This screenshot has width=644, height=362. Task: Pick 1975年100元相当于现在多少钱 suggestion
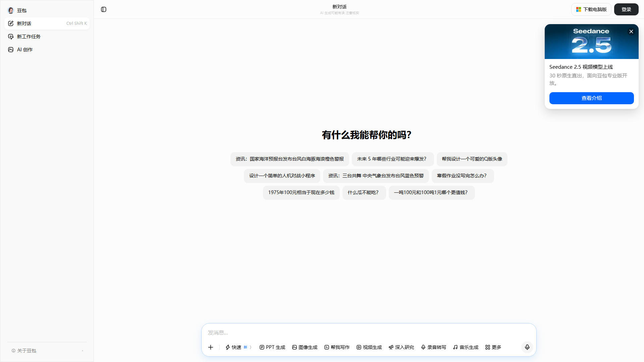(x=301, y=193)
